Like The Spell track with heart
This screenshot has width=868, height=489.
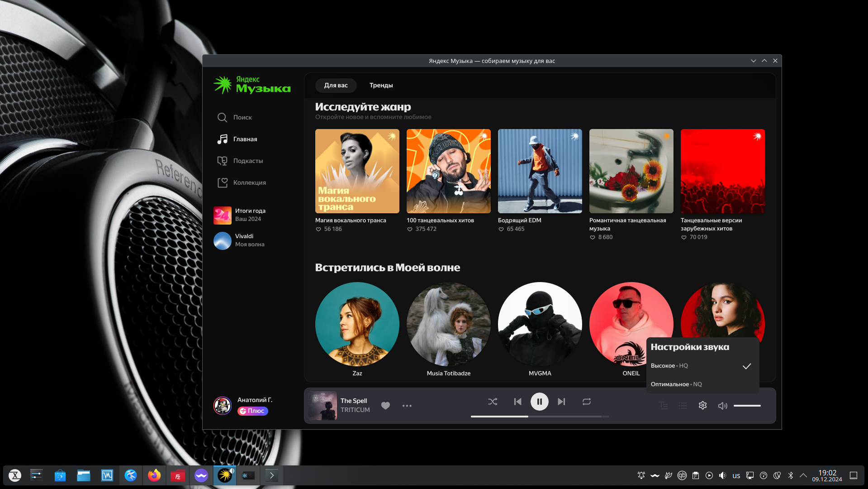385,406
